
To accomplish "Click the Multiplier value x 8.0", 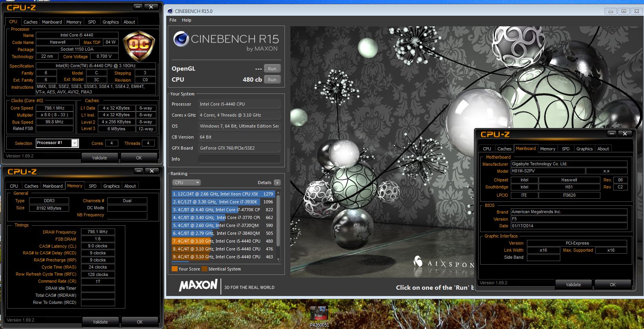I will point(55,115).
